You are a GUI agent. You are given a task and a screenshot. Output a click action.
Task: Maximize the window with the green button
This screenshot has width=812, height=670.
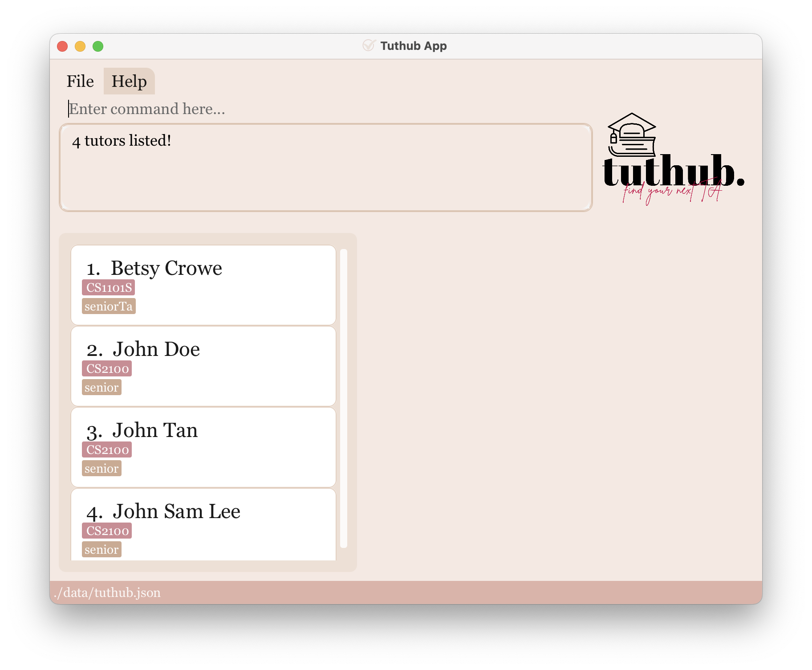(98, 46)
